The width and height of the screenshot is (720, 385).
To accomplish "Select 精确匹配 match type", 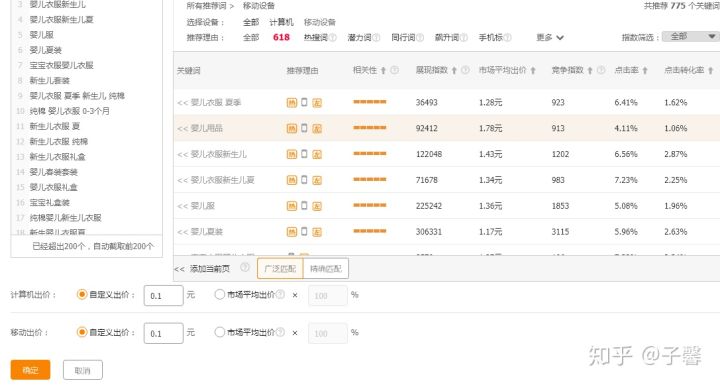I will (326, 269).
